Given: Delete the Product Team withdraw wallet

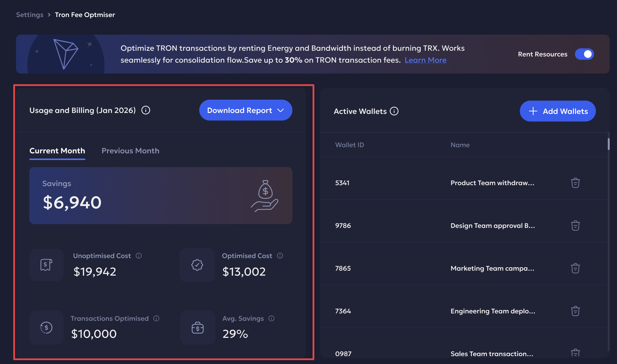Looking at the screenshot, I should [x=575, y=183].
